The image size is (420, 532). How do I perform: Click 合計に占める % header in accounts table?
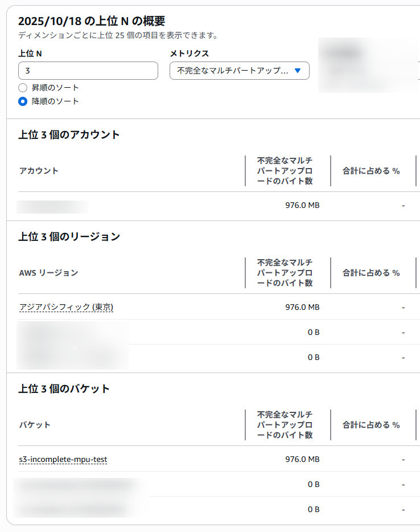[x=371, y=171]
